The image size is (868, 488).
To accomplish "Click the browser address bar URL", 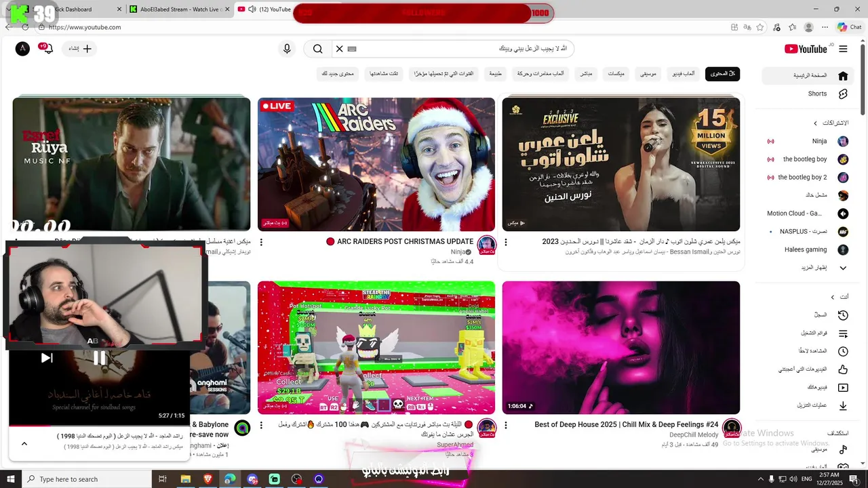I will (85, 27).
